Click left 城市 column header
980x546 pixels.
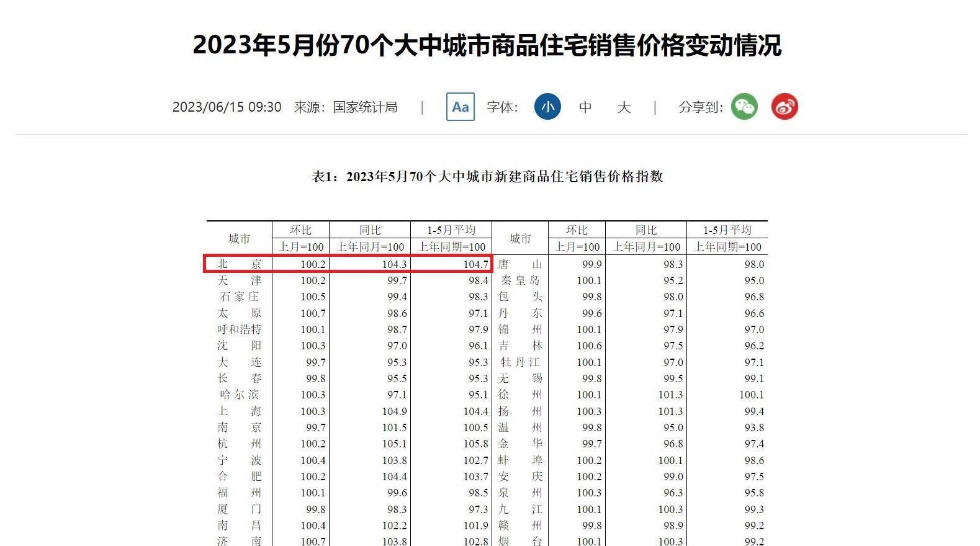pyautogui.click(x=239, y=238)
